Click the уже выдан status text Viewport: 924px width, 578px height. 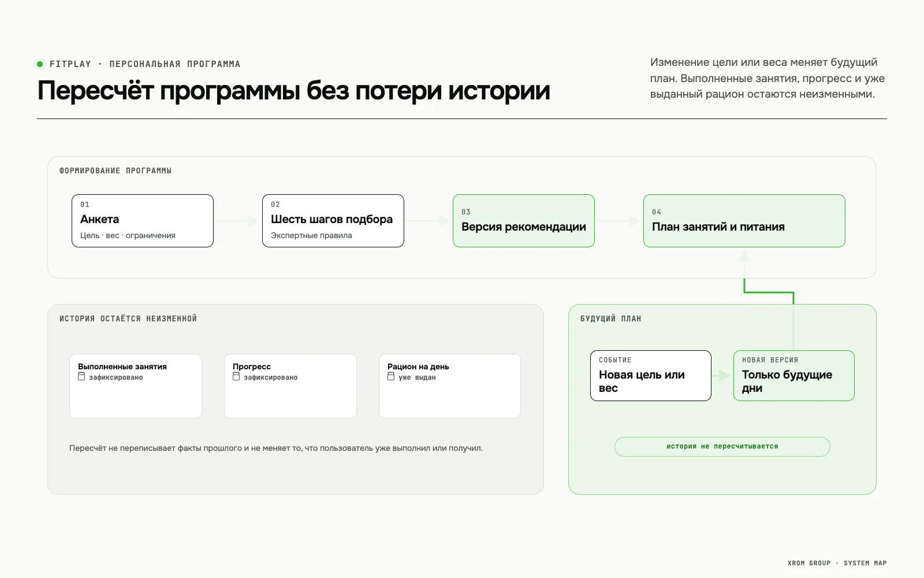(x=417, y=377)
